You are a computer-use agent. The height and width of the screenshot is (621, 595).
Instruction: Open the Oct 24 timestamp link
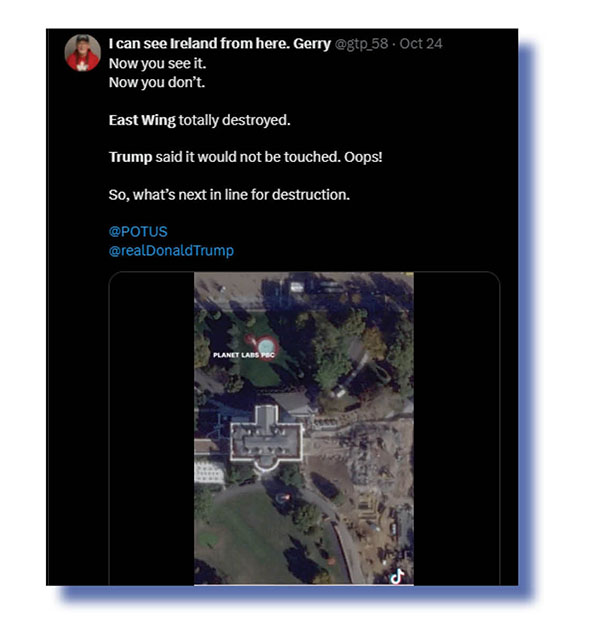pyautogui.click(x=421, y=44)
